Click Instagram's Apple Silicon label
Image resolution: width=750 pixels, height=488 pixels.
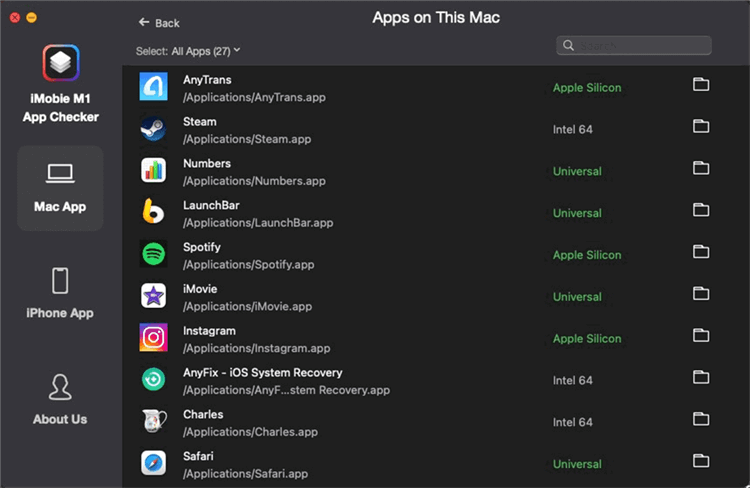pyautogui.click(x=587, y=339)
